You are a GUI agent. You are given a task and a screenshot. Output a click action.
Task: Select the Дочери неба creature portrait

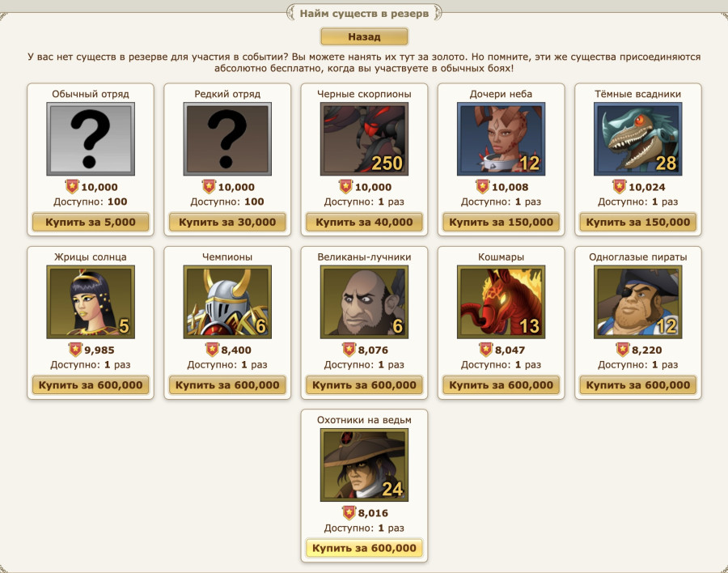click(x=501, y=139)
